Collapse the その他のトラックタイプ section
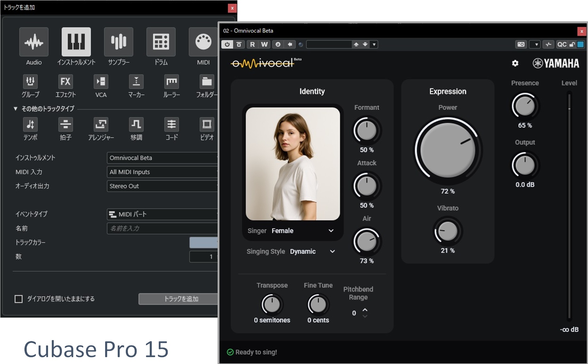 (x=15, y=109)
